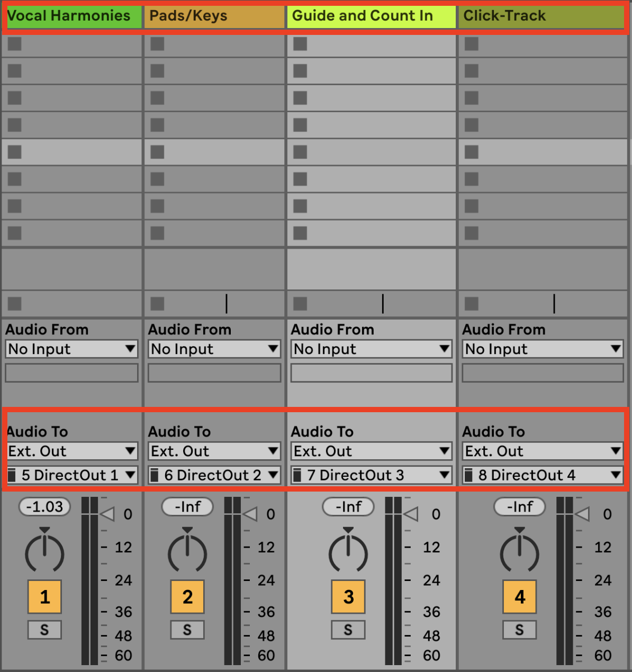The image size is (632, 672).
Task: Open the 5 DirectOut 1 output channel chooser
Action: click(71, 475)
